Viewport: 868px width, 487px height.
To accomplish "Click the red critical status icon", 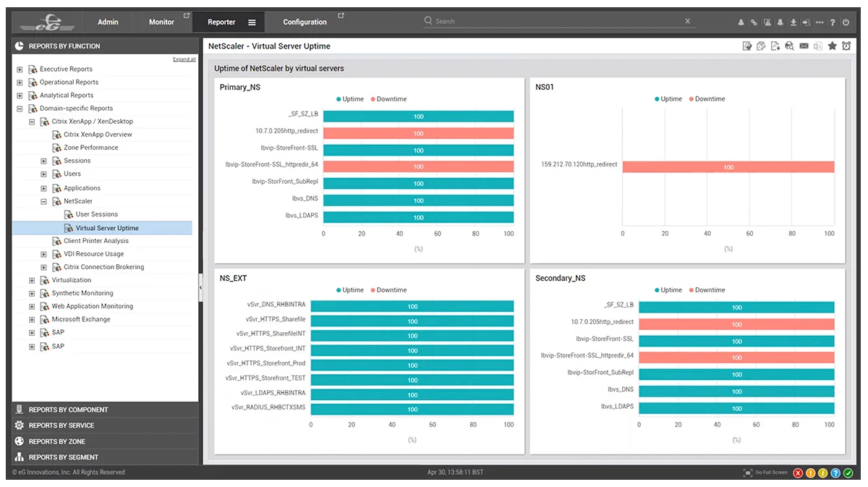I will (x=798, y=473).
